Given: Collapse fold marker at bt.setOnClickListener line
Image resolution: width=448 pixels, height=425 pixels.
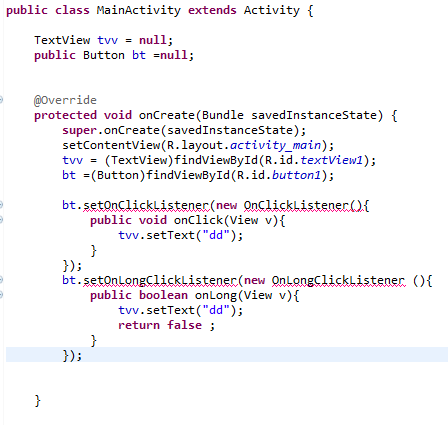Looking at the screenshot, I should point(1,204).
